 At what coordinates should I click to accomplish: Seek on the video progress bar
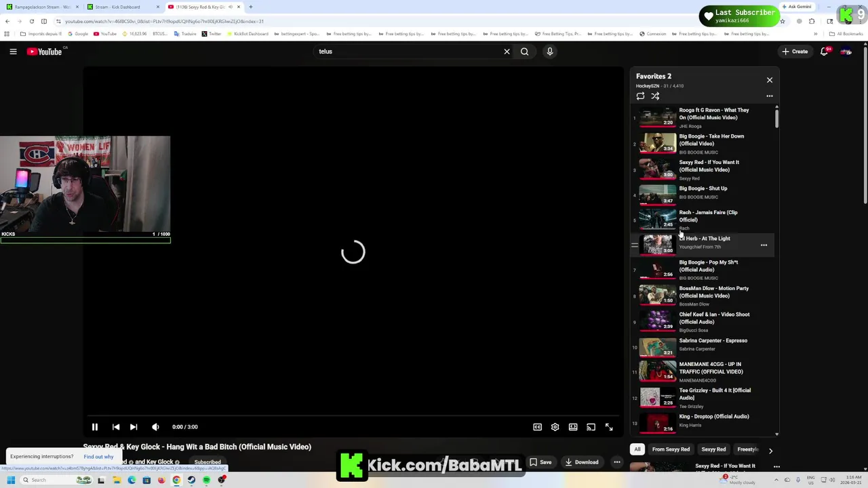click(353, 415)
